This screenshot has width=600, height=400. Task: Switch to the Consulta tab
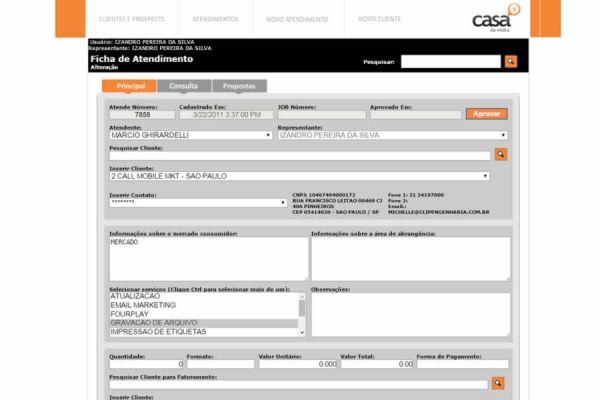tap(184, 86)
